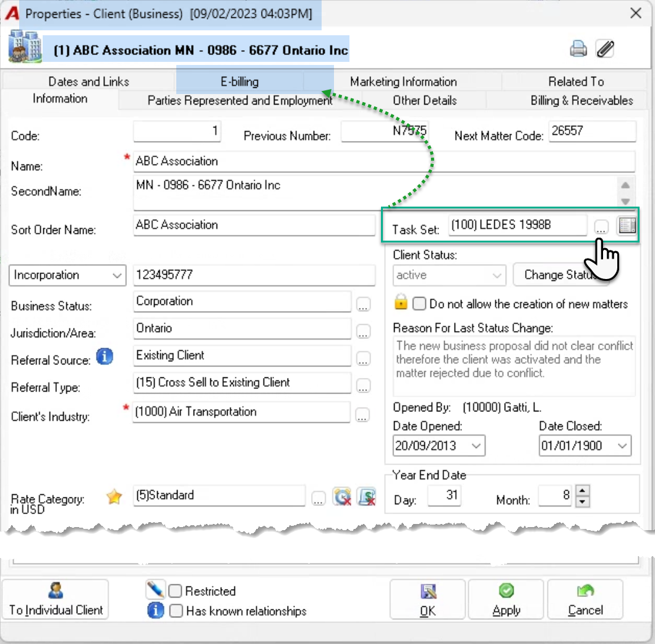Screen dimensions: 655x644
Task: Browse Rate Category with ellipsis button
Action: click(319, 498)
